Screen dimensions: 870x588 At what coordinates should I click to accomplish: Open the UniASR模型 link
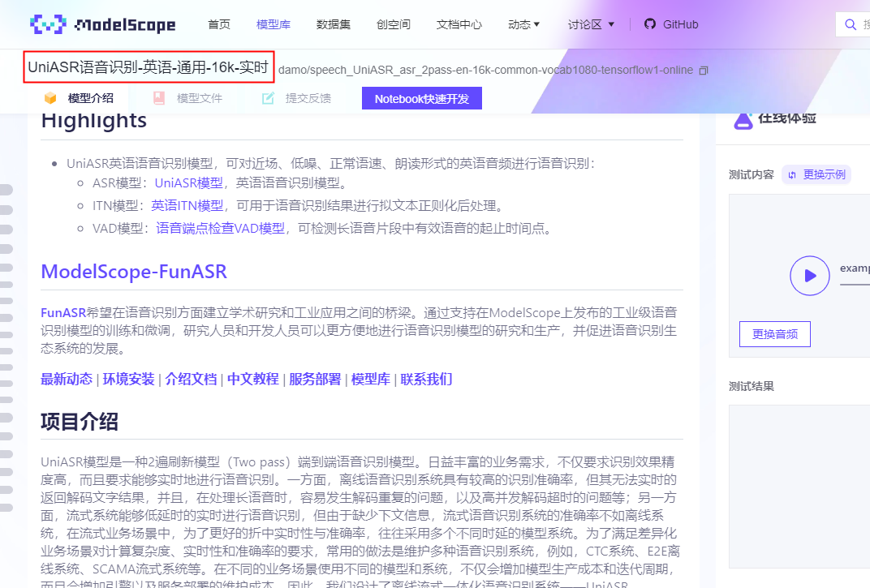click(188, 183)
